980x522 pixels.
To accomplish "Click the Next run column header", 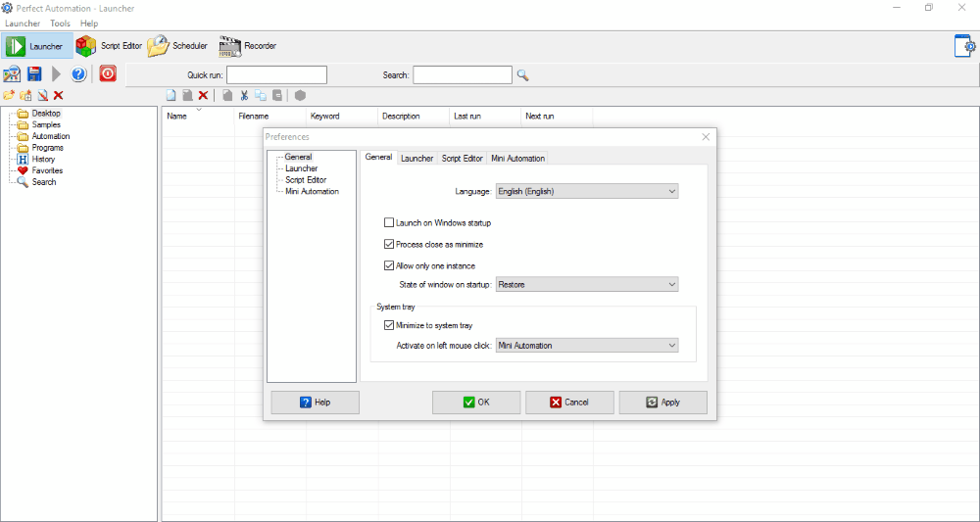I will point(557,117).
